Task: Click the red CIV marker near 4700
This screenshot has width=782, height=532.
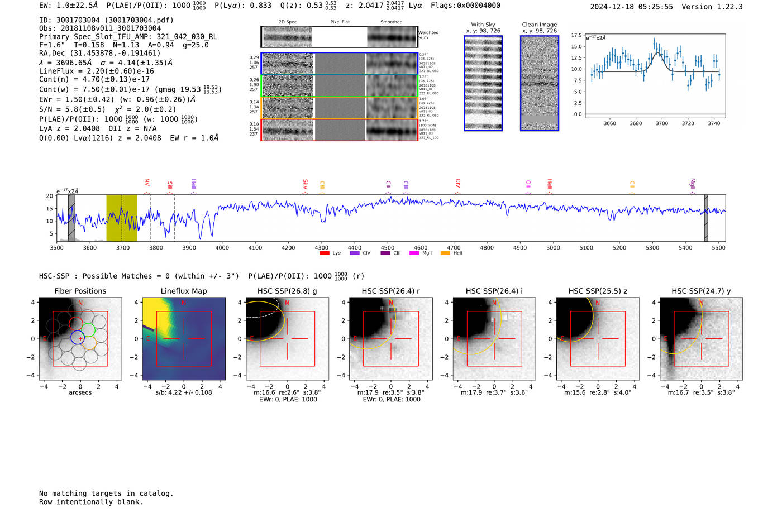Action: pos(458,185)
